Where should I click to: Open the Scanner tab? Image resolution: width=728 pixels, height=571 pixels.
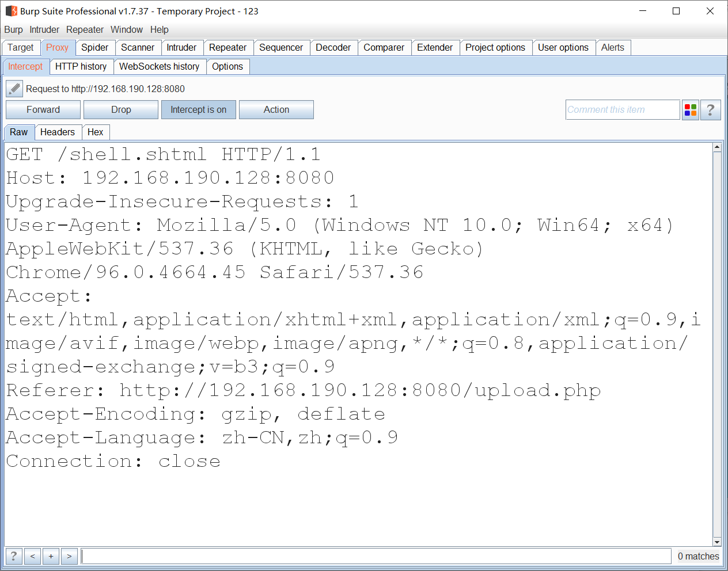(138, 48)
